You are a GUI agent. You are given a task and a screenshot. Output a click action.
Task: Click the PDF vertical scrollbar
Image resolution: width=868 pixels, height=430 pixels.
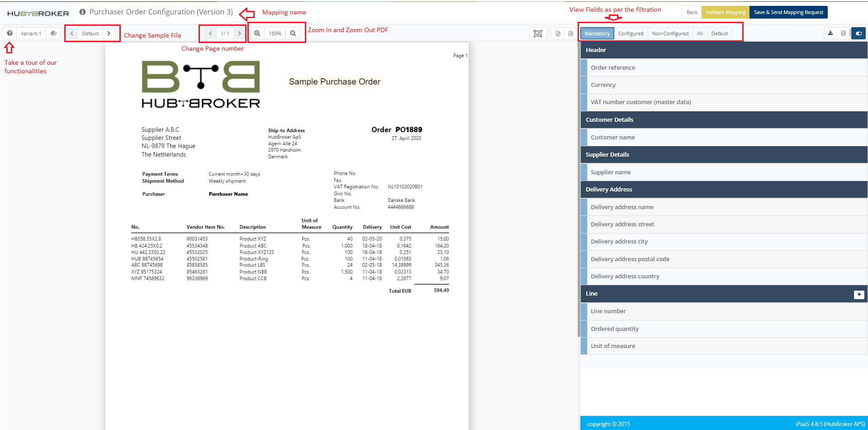[x=579, y=190]
